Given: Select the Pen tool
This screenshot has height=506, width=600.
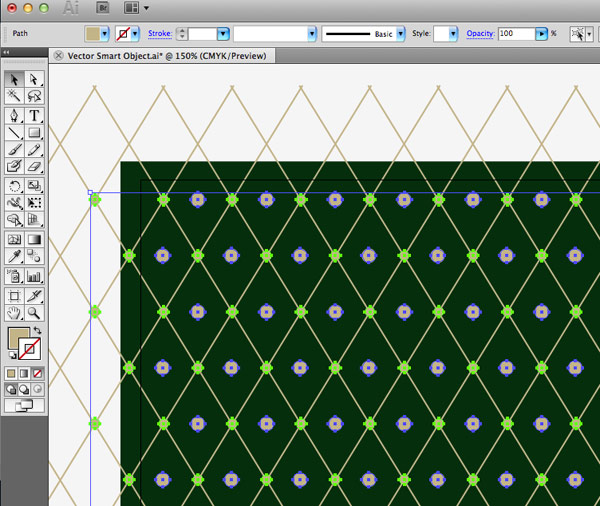Looking at the screenshot, I should click(15, 116).
